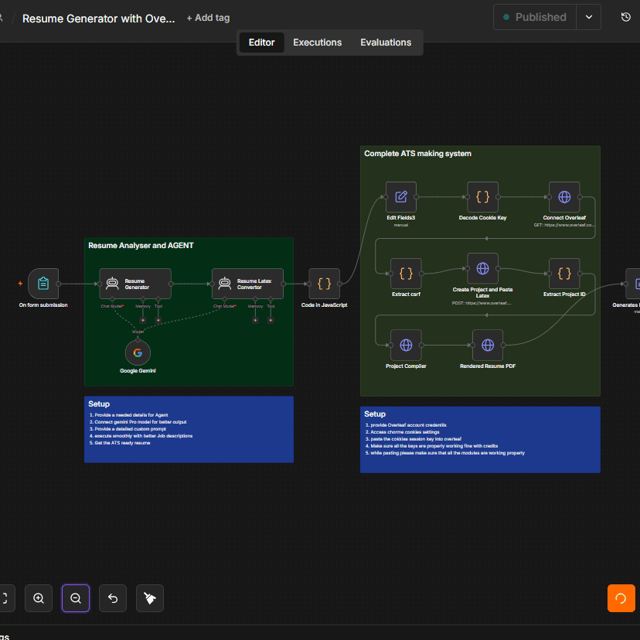This screenshot has height=640, width=640.
Task: Click the orange circular button bottom right
Action: point(621,598)
